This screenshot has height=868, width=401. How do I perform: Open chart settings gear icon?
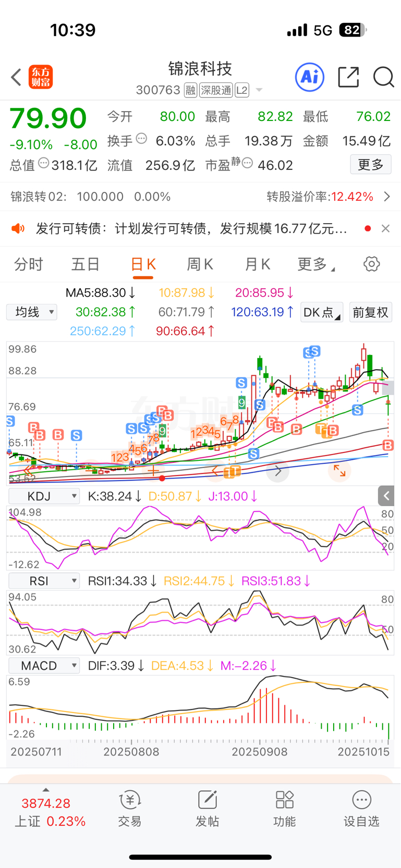coord(371,264)
